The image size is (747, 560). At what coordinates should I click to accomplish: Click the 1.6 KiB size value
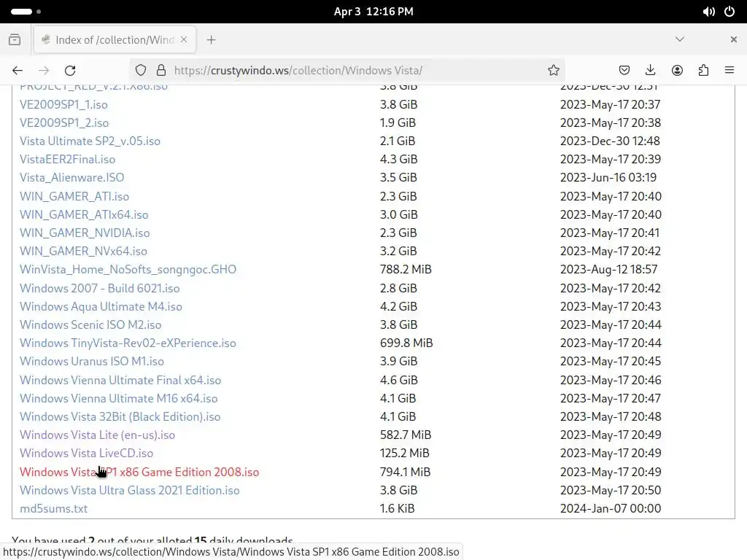397,508
